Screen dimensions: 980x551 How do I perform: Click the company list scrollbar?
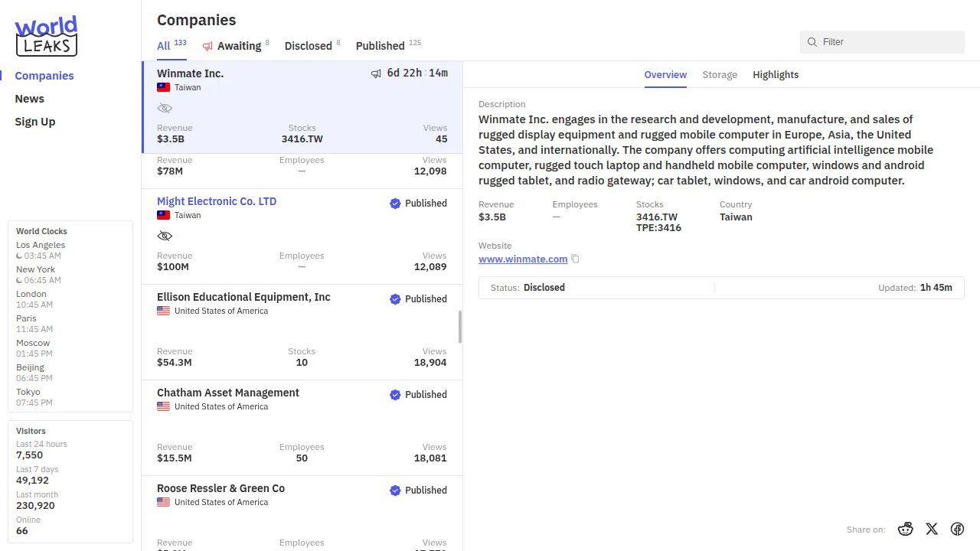coord(460,327)
